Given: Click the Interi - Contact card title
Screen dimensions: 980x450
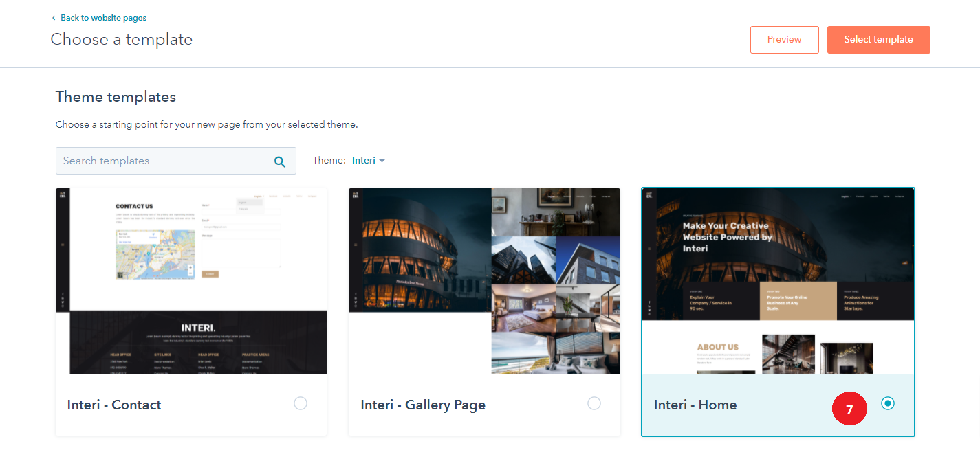Looking at the screenshot, I should pyautogui.click(x=114, y=405).
